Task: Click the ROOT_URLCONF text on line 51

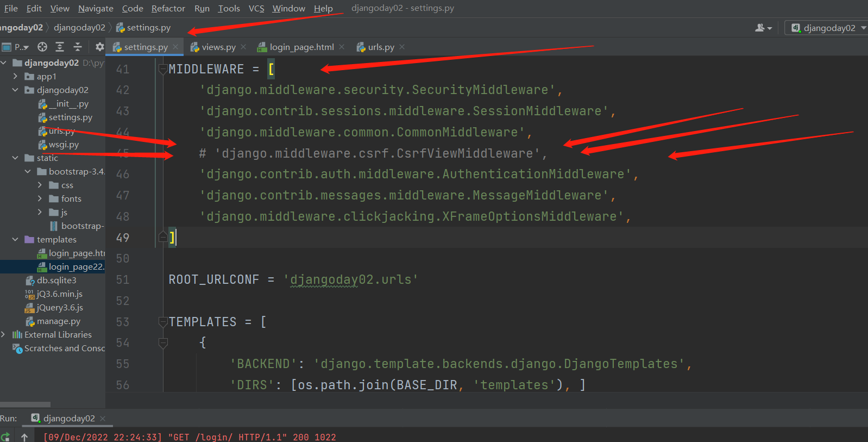Action: (214, 279)
